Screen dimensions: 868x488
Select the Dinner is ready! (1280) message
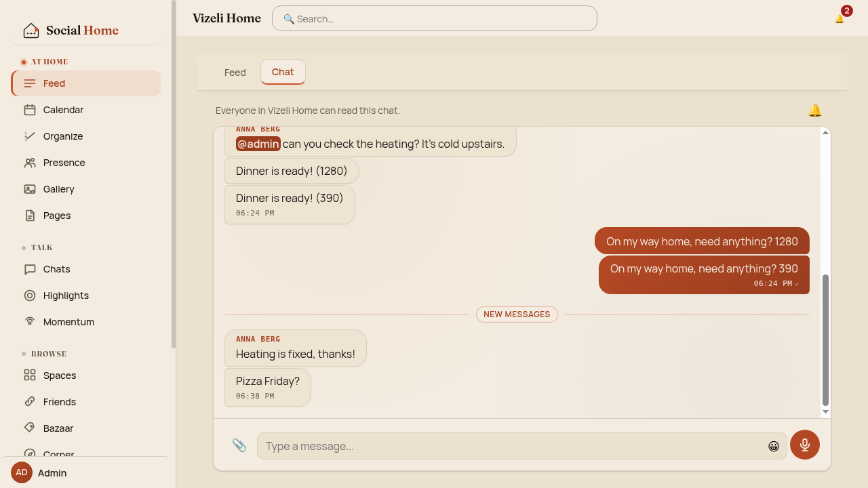pyautogui.click(x=292, y=171)
